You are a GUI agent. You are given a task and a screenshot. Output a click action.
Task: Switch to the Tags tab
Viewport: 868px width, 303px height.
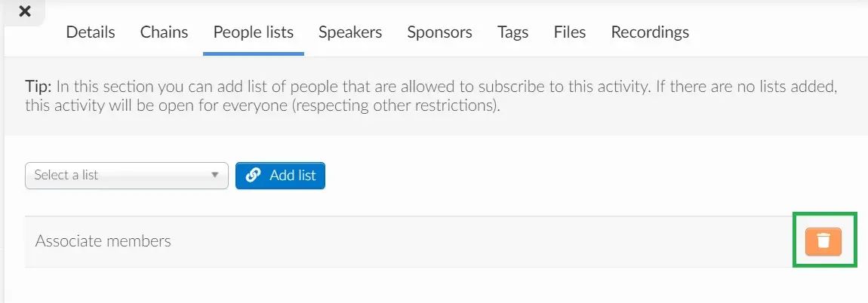point(512,32)
